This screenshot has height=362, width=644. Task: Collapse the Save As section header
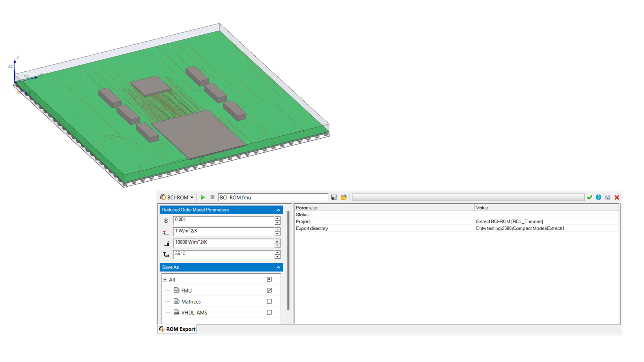pyautogui.click(x=277, y=267)
